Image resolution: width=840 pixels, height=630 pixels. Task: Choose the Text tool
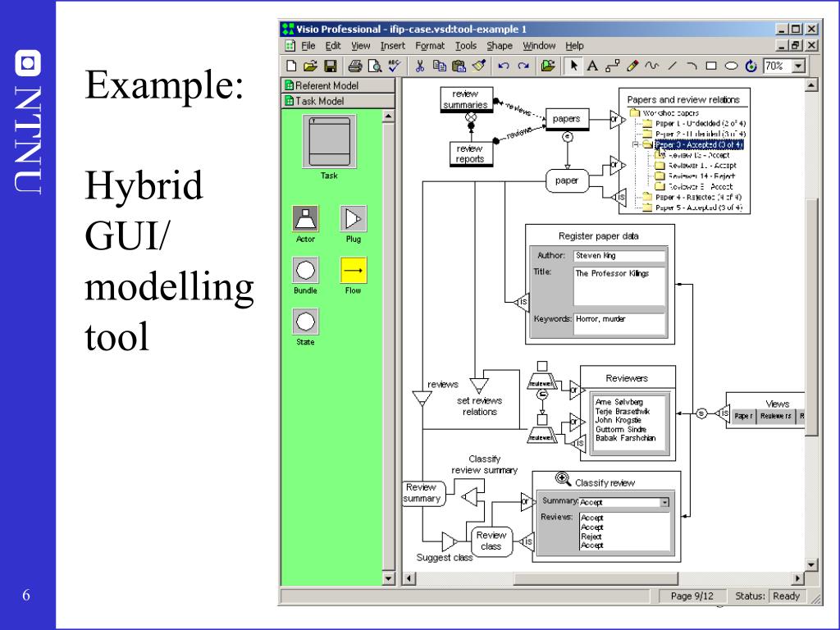coord(592,66)
